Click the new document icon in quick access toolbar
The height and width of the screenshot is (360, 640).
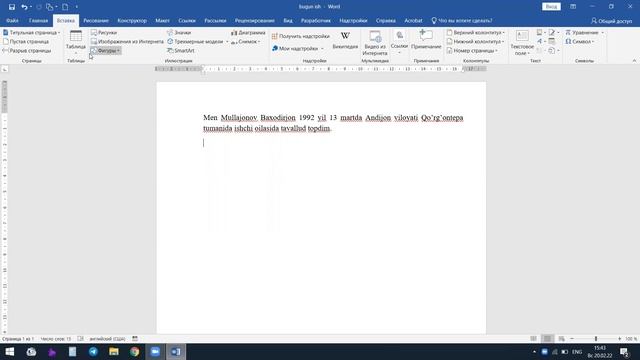[x=65, y=7]
